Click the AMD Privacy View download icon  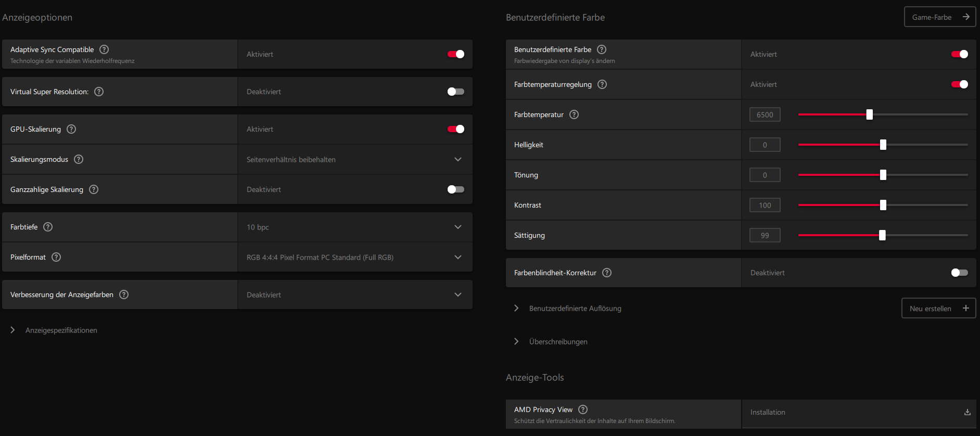(968, 412)
